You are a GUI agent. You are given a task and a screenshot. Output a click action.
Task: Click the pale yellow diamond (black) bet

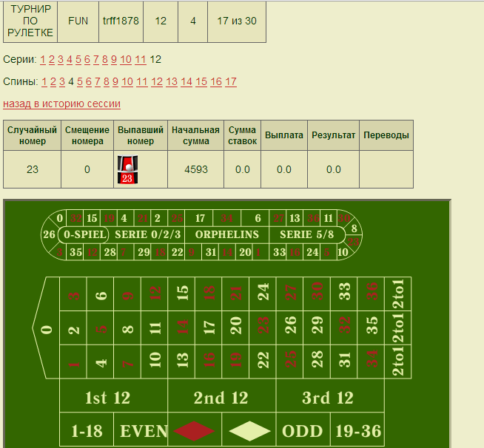click(249, 430)
